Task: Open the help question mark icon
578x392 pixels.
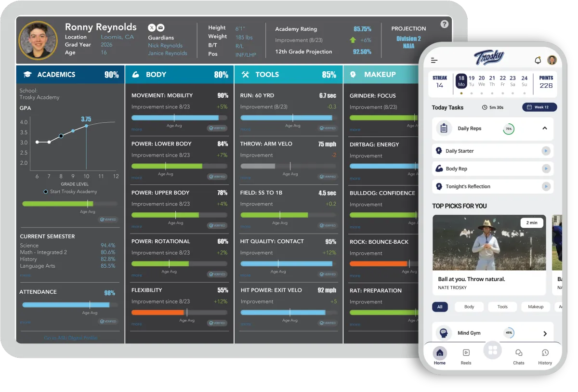Action: (445, 24)
